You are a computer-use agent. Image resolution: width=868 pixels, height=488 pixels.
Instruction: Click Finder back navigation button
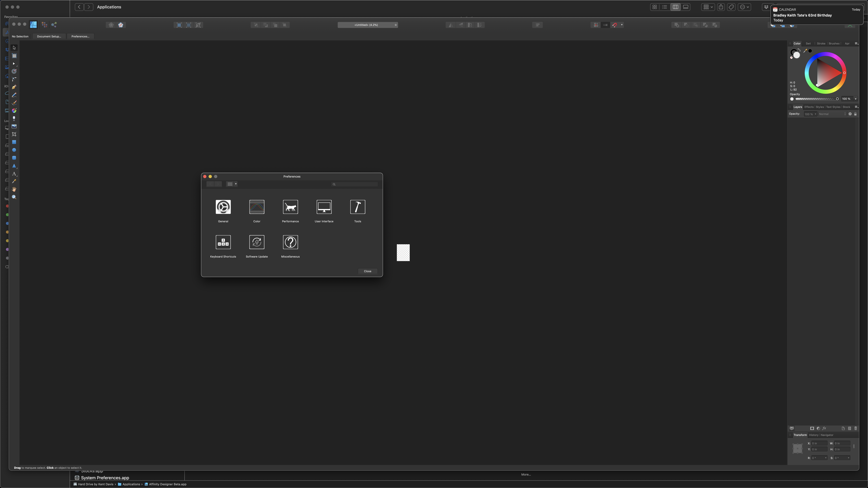point(79,7)
